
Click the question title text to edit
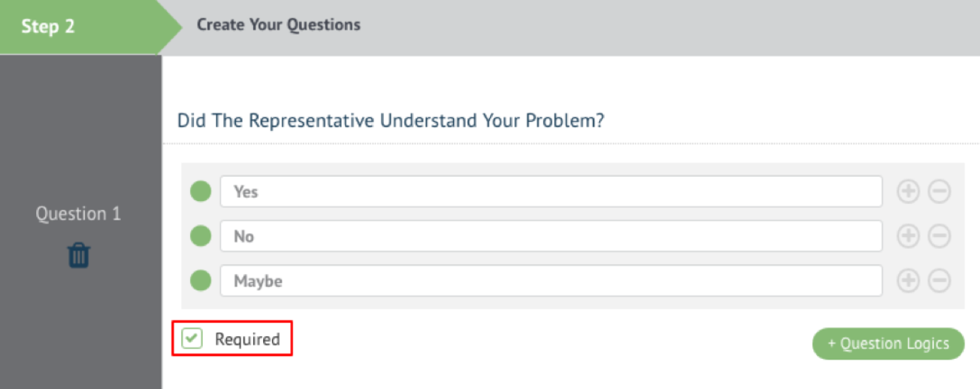390,120
